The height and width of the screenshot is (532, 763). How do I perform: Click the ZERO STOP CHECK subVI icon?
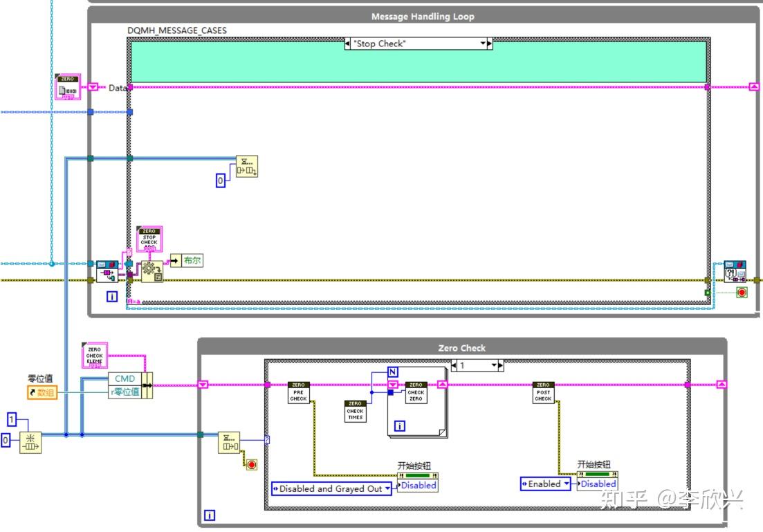149,239
